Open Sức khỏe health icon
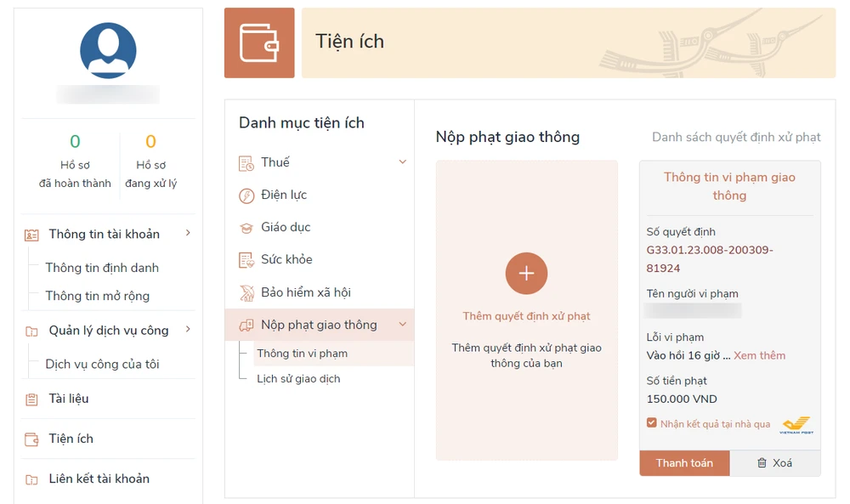The height and width of the screenshot is (504, 850). click(x=246, y=260)
